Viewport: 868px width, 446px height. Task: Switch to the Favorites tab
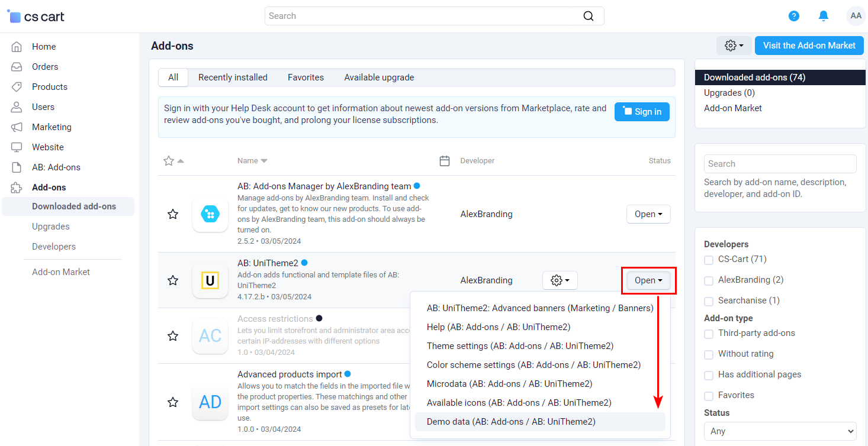[306, 77]
